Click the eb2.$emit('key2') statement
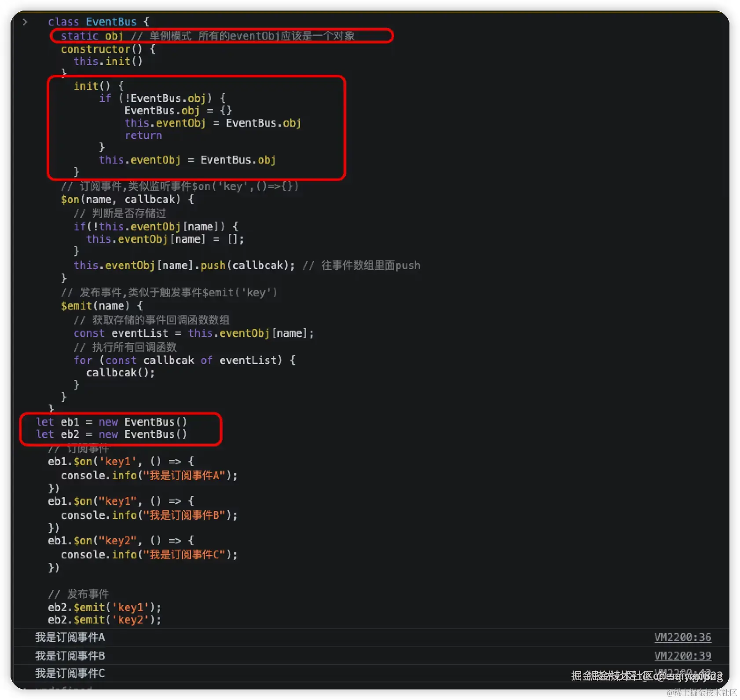The image size is (740, 700). (105, 620)
